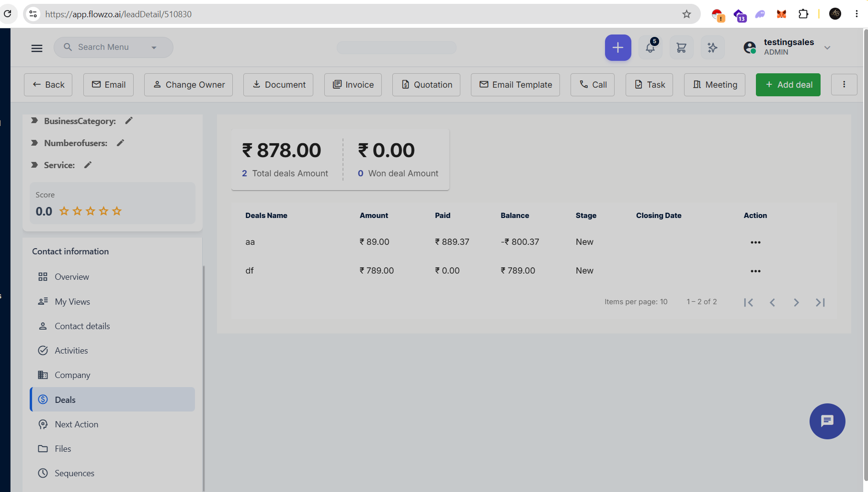Image resolution: width=868 pixels, height=492 pixels.
Task: Change items per page value
Action: [664, 302]
